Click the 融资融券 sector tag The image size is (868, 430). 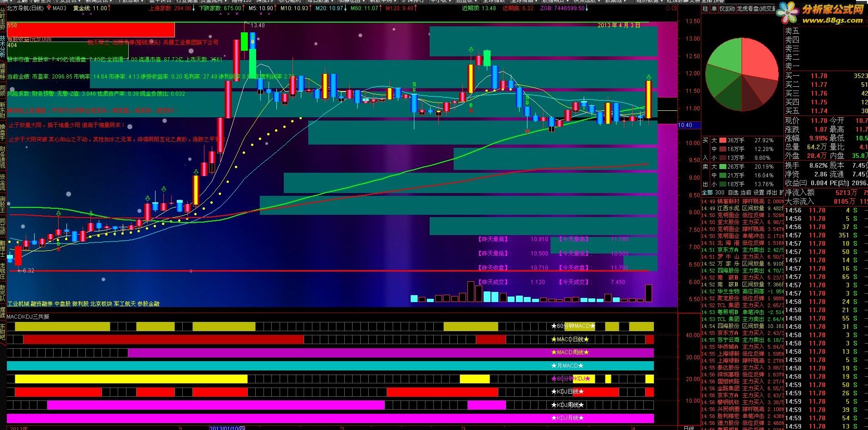pos(42,304)
